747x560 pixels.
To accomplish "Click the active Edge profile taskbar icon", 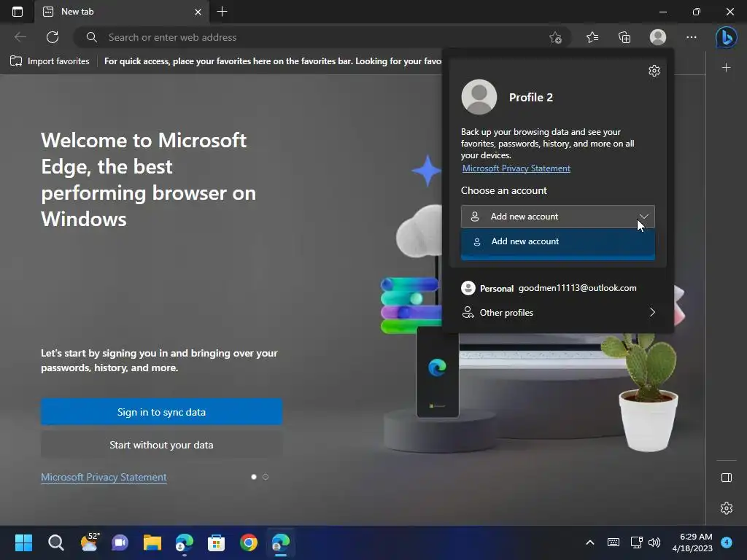I will (281, 542).
